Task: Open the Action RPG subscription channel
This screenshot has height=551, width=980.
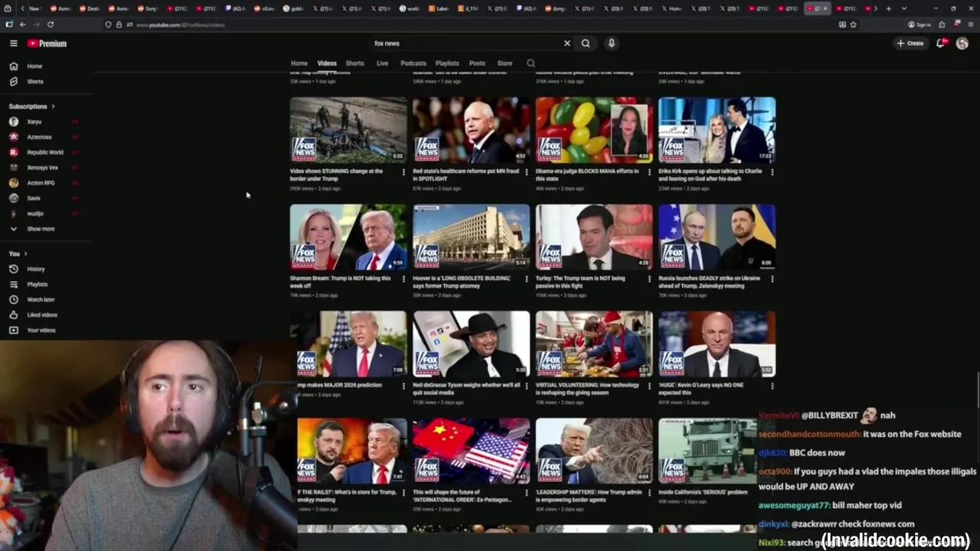Action: 40,183
